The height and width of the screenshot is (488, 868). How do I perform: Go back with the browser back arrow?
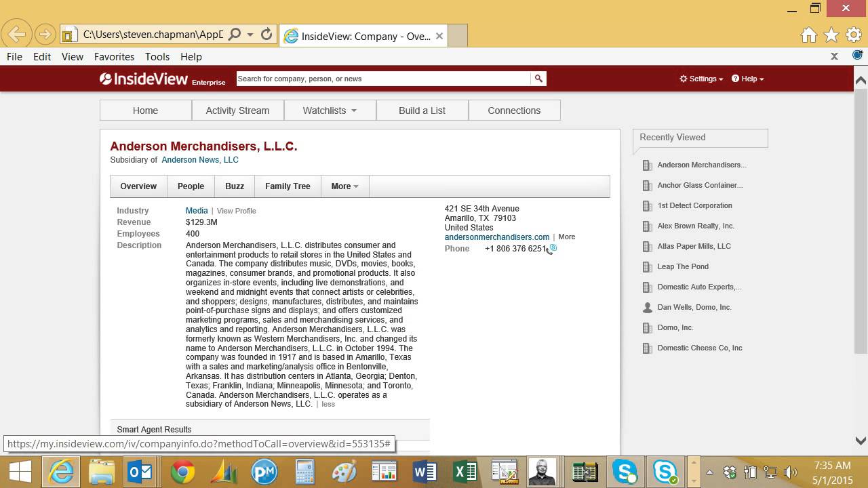click(17, 34)
